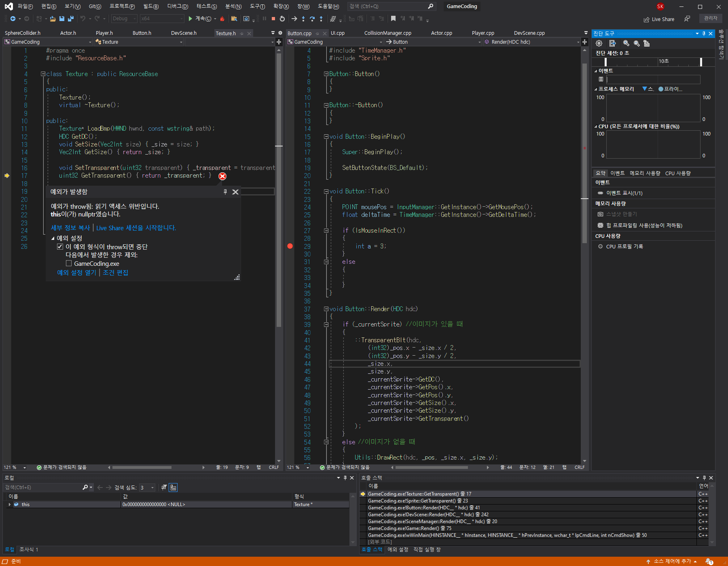The image size is (728, 566).
Task: Toggle the pause events icon in diagnostics
Action: 601,79
